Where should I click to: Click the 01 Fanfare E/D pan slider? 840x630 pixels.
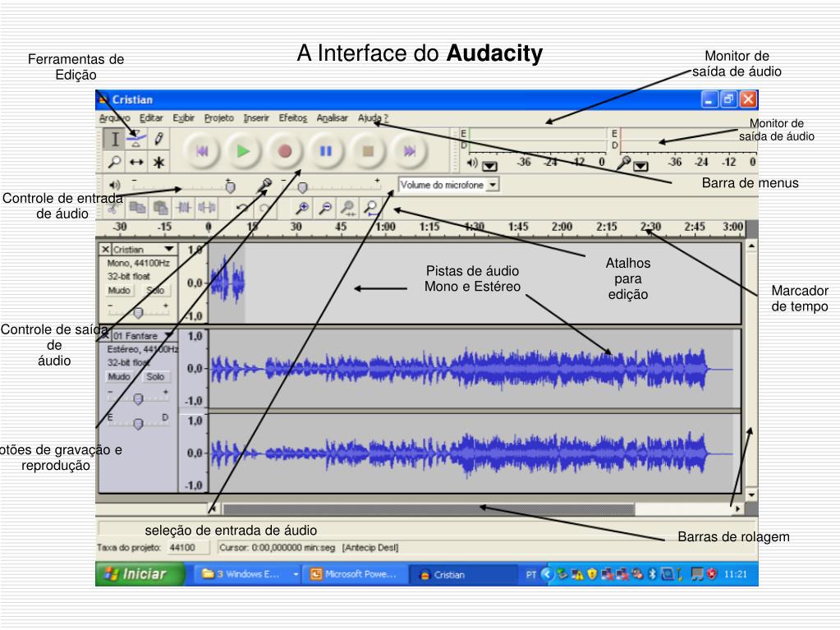click(138, 424)
